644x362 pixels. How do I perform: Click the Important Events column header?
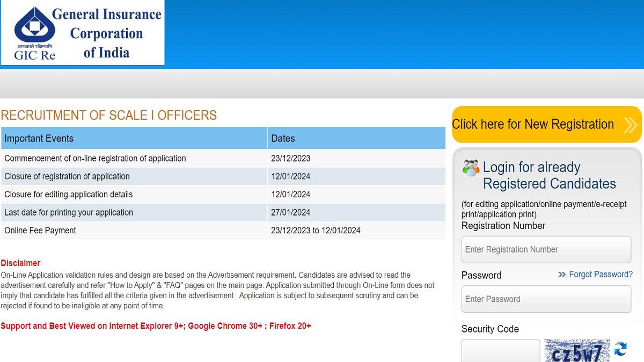39,138
